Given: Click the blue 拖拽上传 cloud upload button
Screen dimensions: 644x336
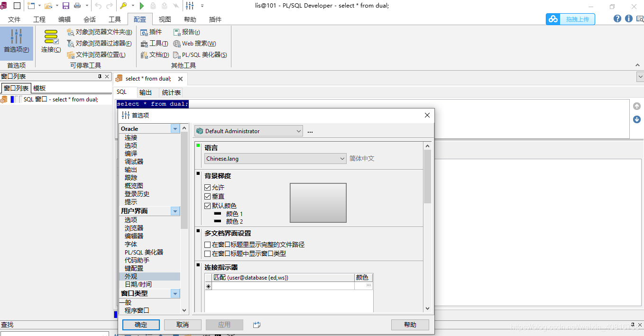Looking at the screenshot, I should pos(570,19).
